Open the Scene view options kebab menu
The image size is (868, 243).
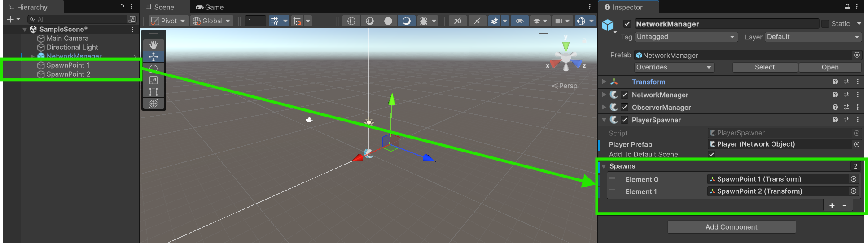pos(590,7)
